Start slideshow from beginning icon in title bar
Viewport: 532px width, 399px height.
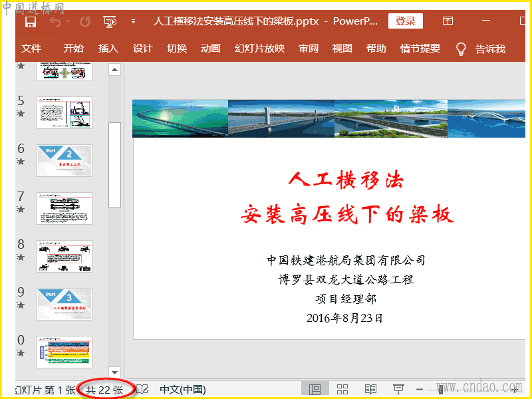(x=110, y=22)
